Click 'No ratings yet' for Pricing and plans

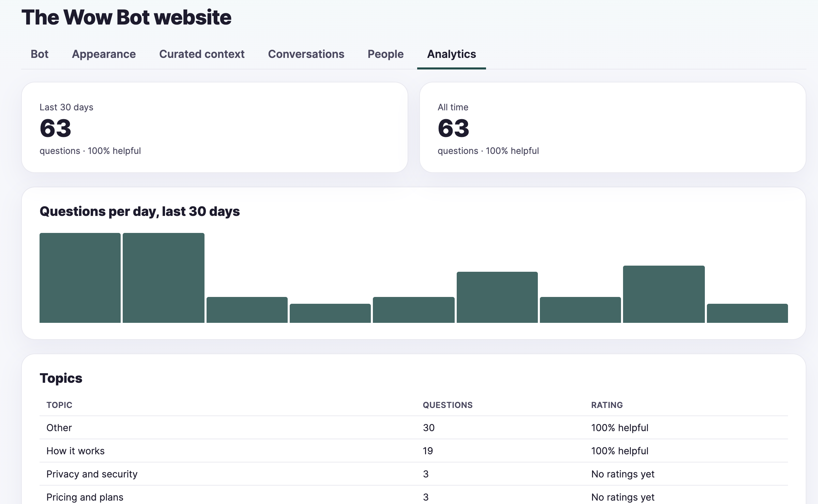[623, 497]
